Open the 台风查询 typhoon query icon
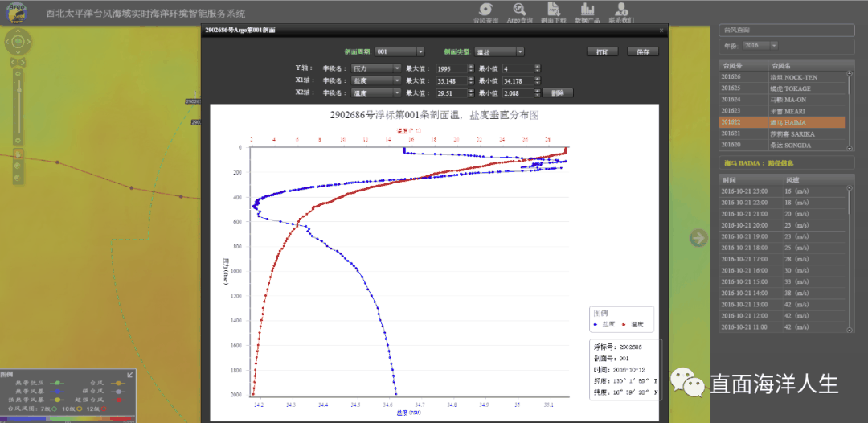 tap(486, 10)
